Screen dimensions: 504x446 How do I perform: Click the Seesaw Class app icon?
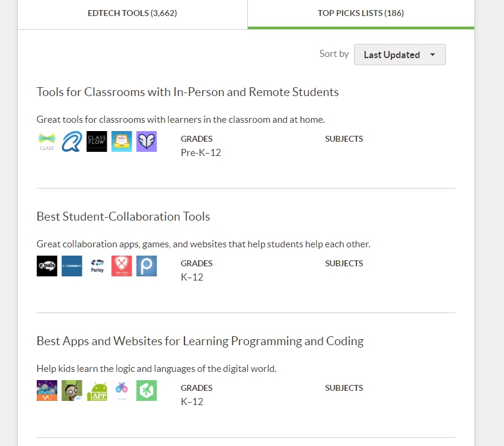click(x=47, y=142)
